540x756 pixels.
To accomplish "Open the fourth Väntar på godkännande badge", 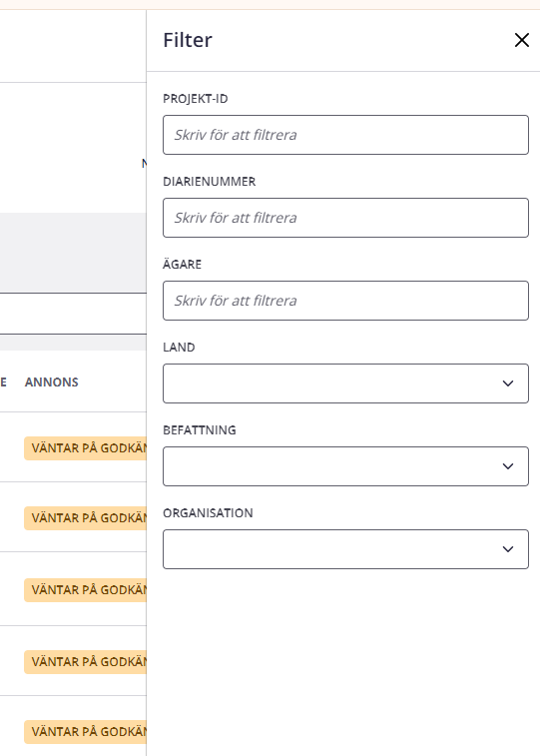I will (x=85, y=662).
